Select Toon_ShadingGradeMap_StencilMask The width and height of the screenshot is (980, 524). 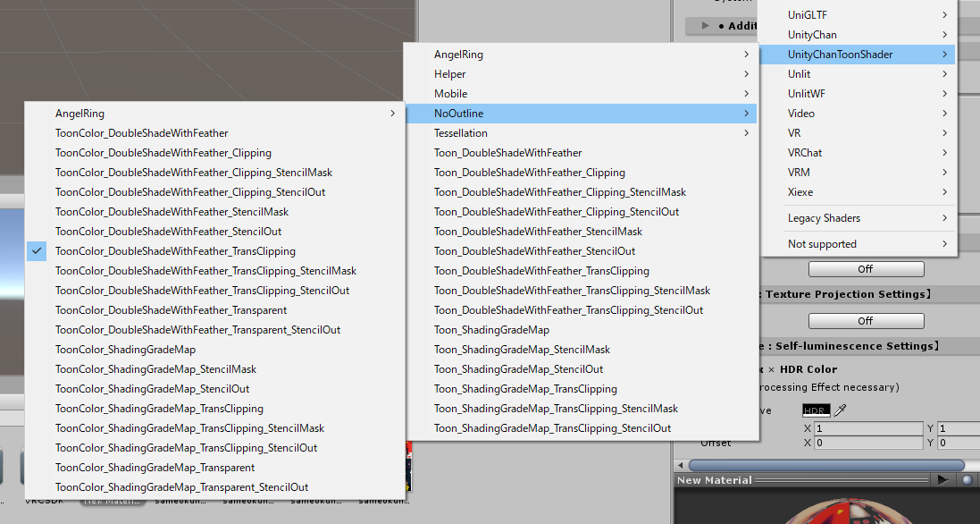[582, 350]
